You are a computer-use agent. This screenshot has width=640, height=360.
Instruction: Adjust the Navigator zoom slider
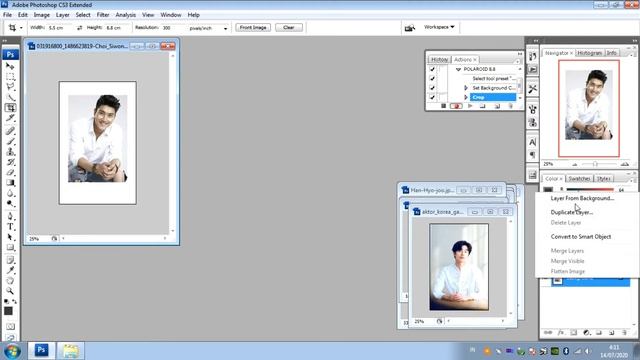(596, 164)
